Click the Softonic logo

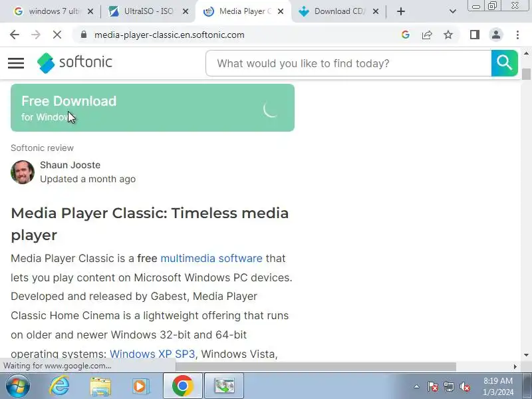click(x=74, y=63)
